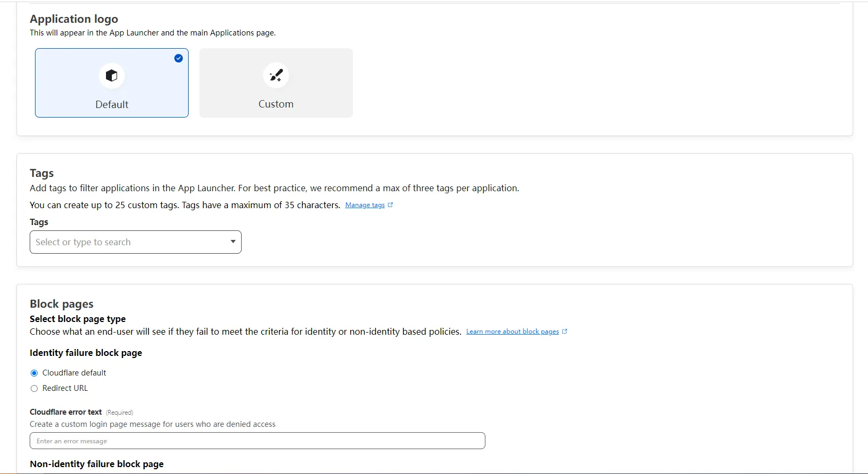
Task: Open 'Learn more about block pages' link
Action: [512, 332]
